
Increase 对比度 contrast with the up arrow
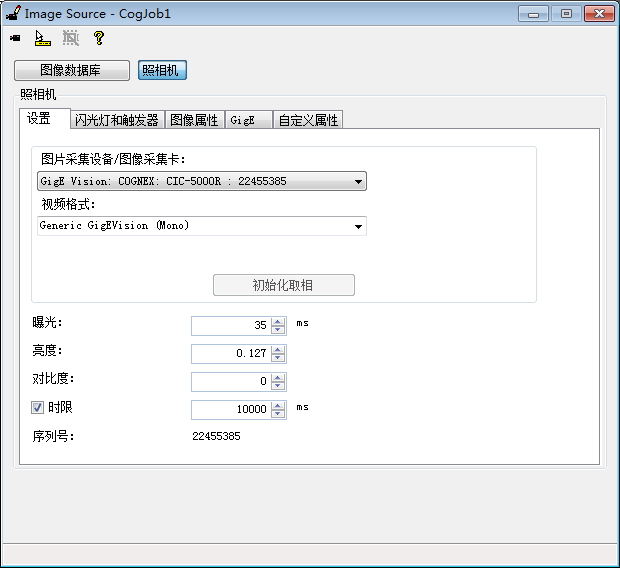click(x=278, y=378)
